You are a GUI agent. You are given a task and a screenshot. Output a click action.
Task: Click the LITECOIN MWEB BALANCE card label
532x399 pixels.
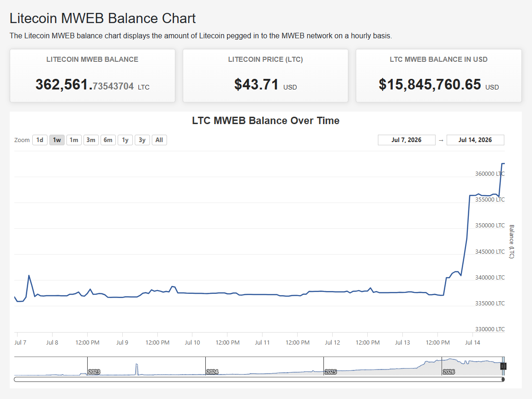click(x=92, y=60)
